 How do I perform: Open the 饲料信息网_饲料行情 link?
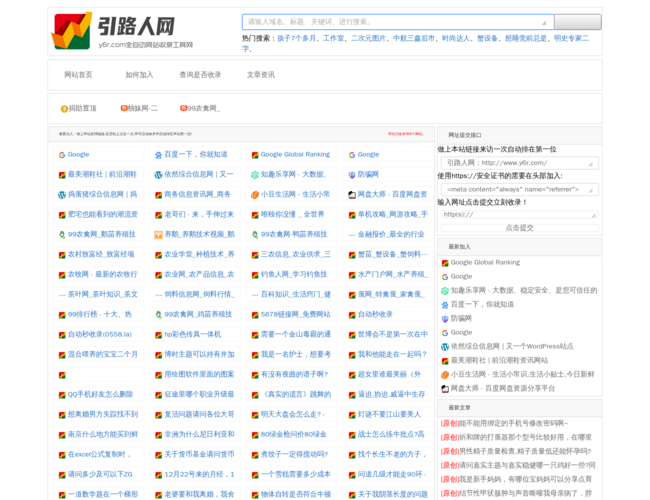pyautogui.click(x=199, y=294)
